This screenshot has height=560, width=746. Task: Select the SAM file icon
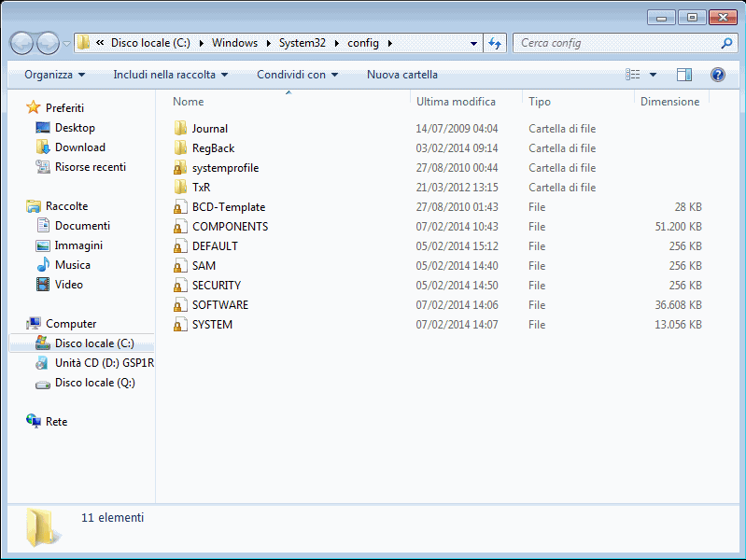coord(180,265)
